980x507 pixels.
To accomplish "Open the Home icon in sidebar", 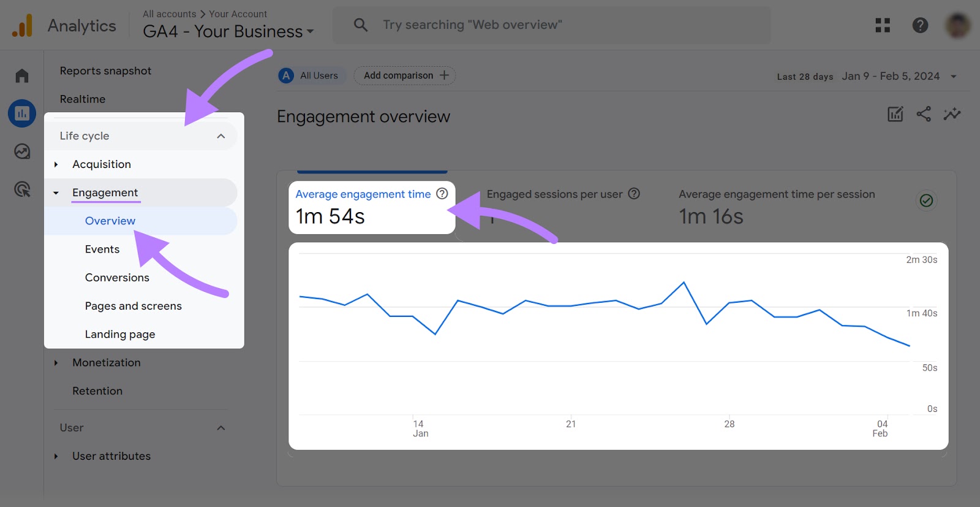I will [x=22, y=76].
